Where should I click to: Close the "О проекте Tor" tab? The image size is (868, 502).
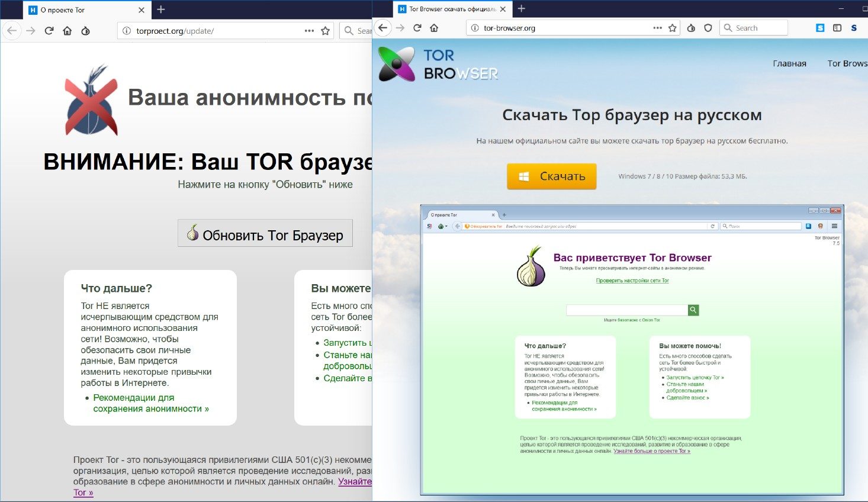[141, 10]
